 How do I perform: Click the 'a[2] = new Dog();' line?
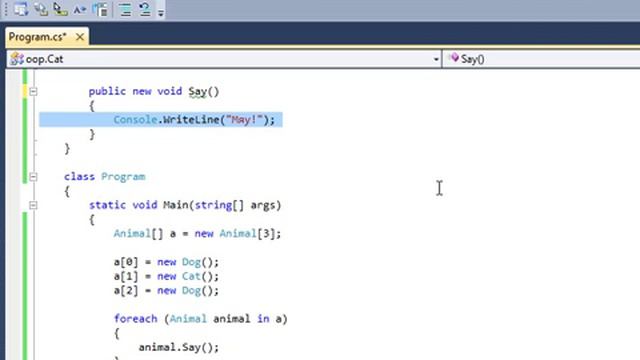coord(167,291)
